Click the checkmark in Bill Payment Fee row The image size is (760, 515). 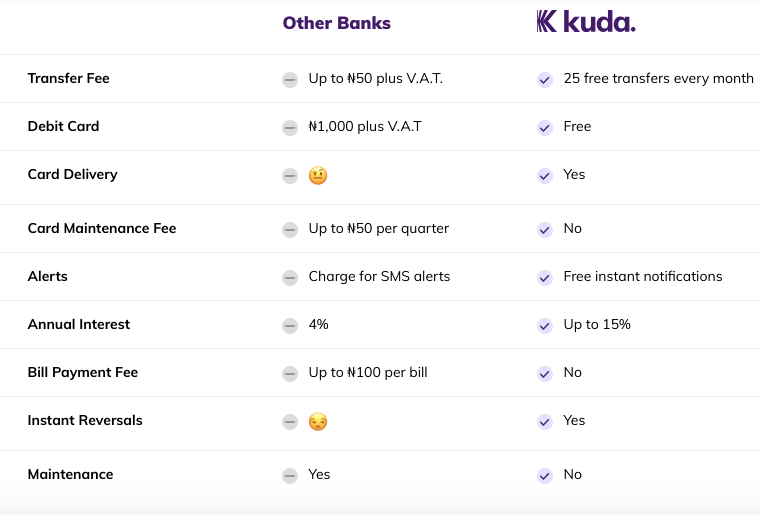545,374
